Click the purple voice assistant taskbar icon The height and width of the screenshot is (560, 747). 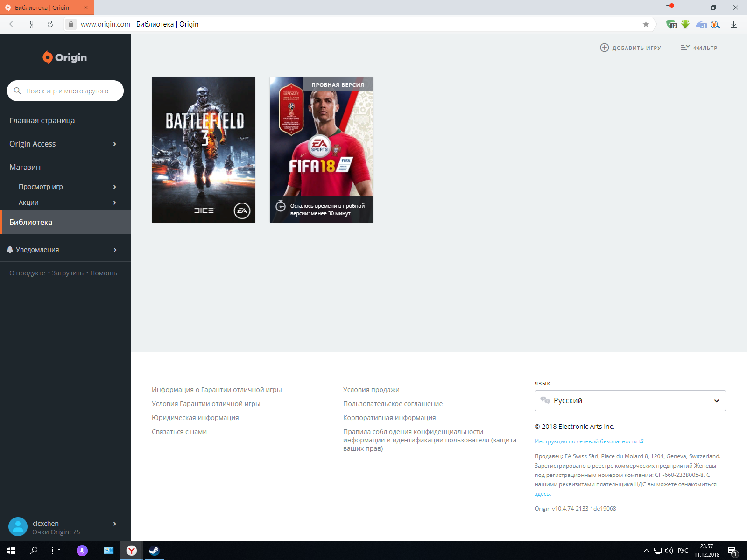(82, 551)
